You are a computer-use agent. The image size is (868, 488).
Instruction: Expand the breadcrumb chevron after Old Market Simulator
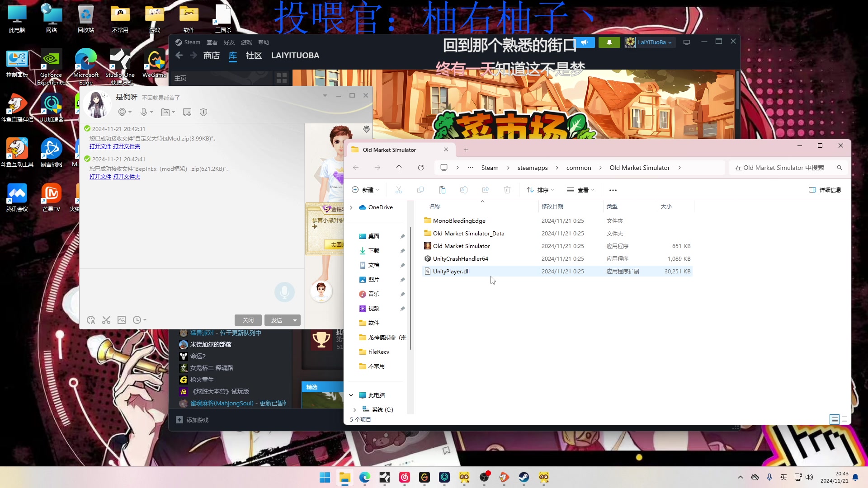coord(679,168)
